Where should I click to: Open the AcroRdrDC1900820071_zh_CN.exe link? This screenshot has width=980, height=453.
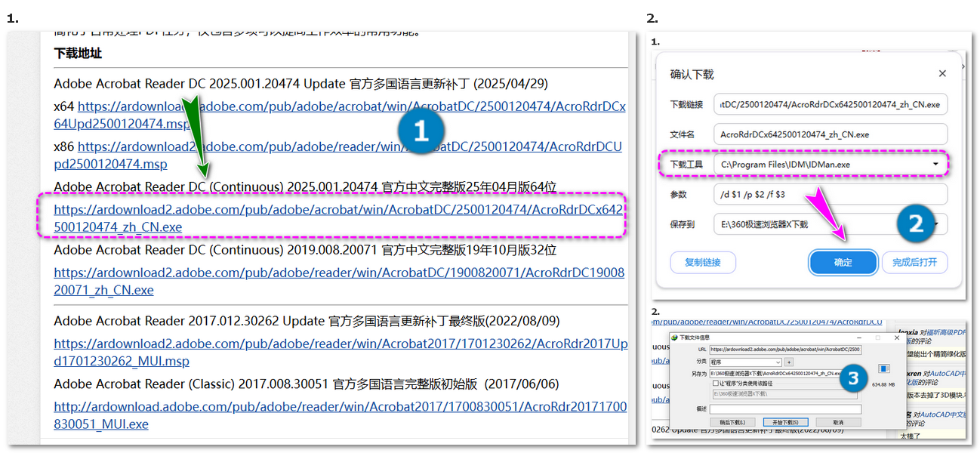[339, 281]
